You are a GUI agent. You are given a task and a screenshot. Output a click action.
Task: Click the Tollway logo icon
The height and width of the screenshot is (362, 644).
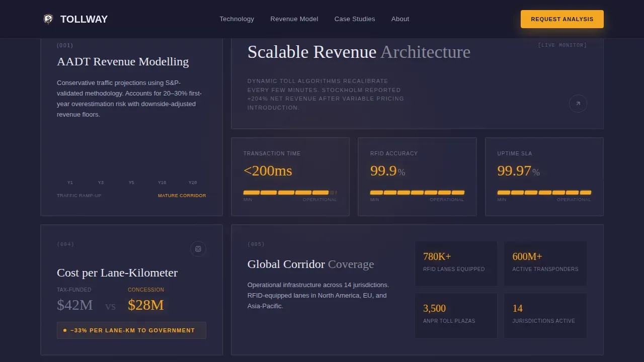point(48,19)
